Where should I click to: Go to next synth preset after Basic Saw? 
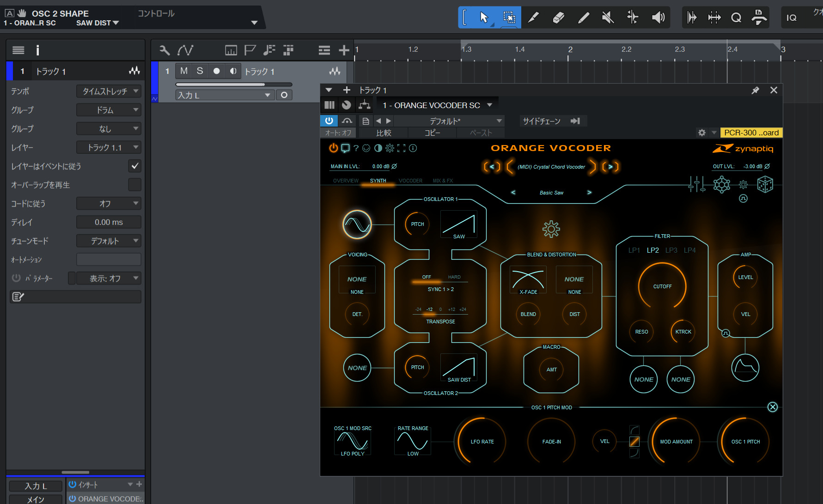pyautogui.click(x=589, y=192)
